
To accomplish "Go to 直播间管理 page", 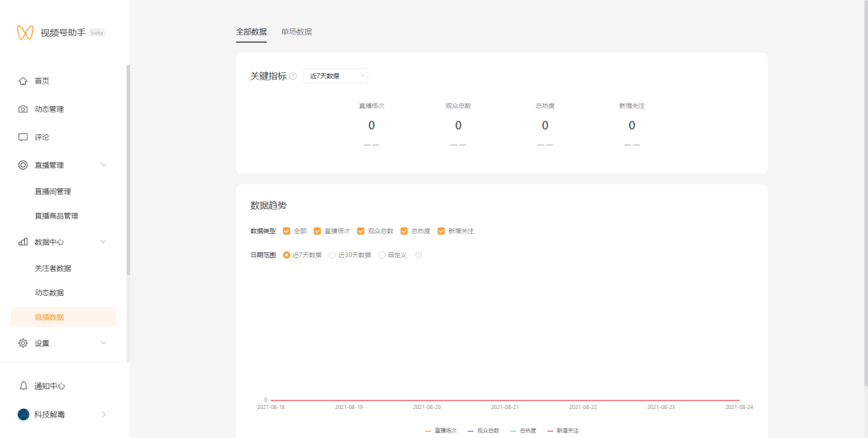I will [52, 191].
